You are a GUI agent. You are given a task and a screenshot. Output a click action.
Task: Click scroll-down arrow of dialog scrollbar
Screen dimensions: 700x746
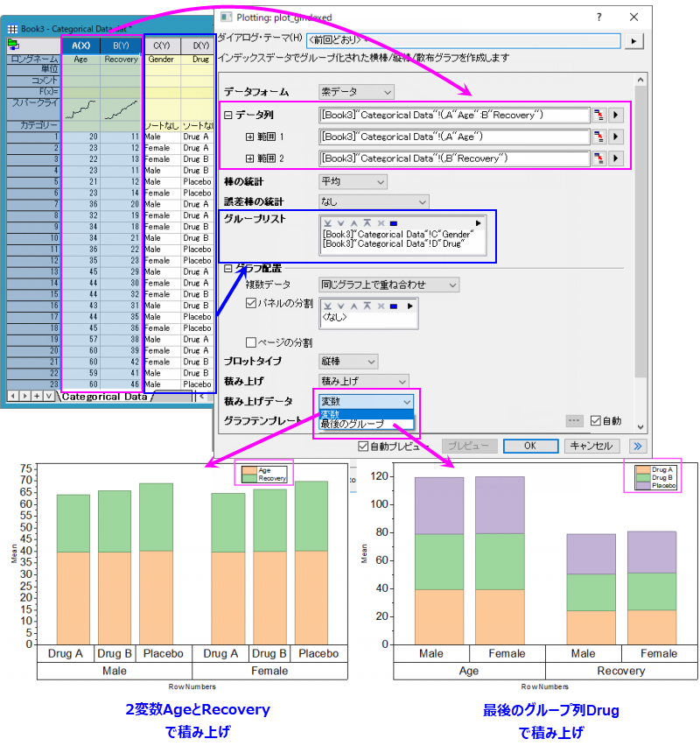point(640,426)
